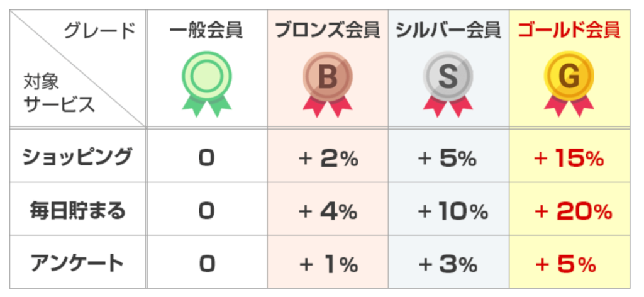
Task: Click the green general member rosette icon
Action: (x=206, y=84)
